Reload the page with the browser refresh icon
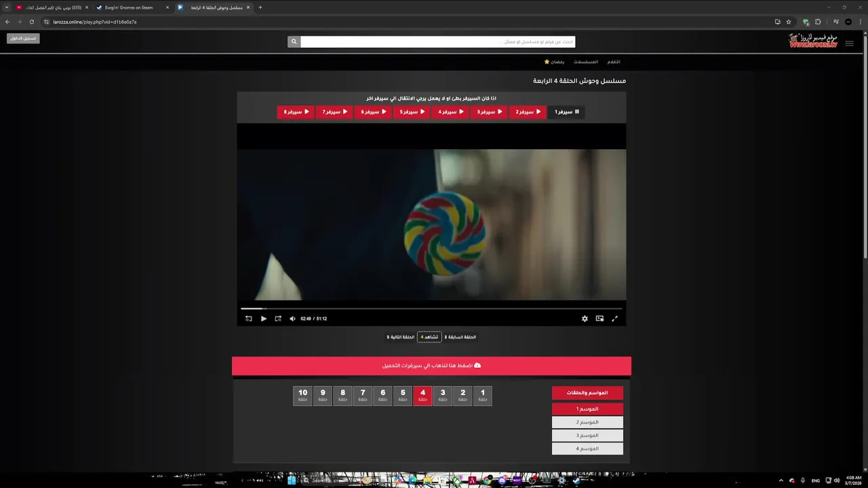868x488 pixels. point(32,22)
